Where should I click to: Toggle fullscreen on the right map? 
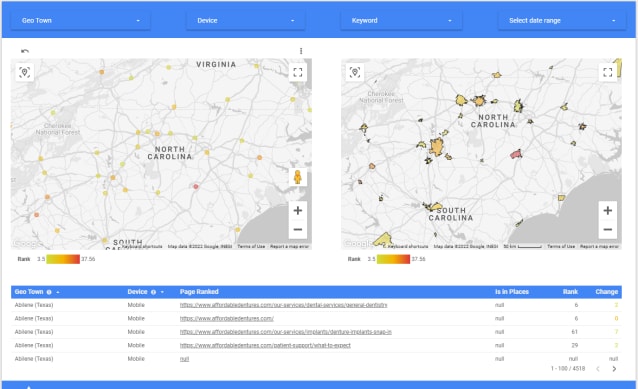608,72
